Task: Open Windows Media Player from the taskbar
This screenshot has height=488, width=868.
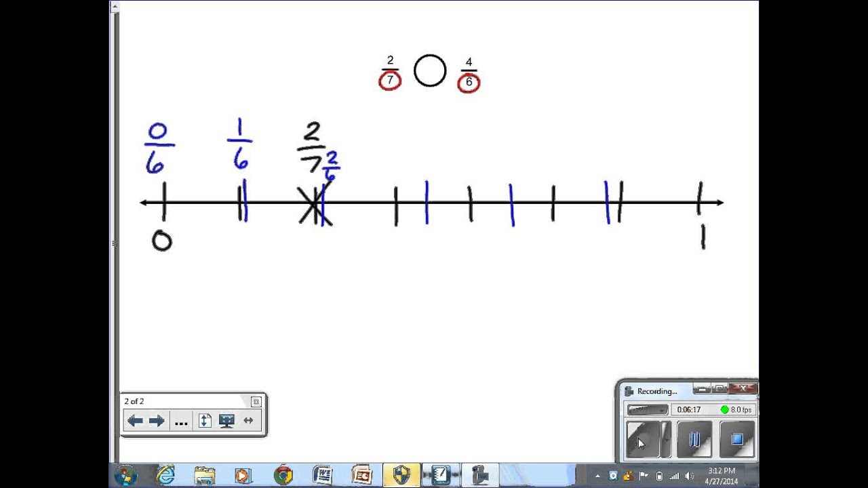Action: click(x=243, y=475)
